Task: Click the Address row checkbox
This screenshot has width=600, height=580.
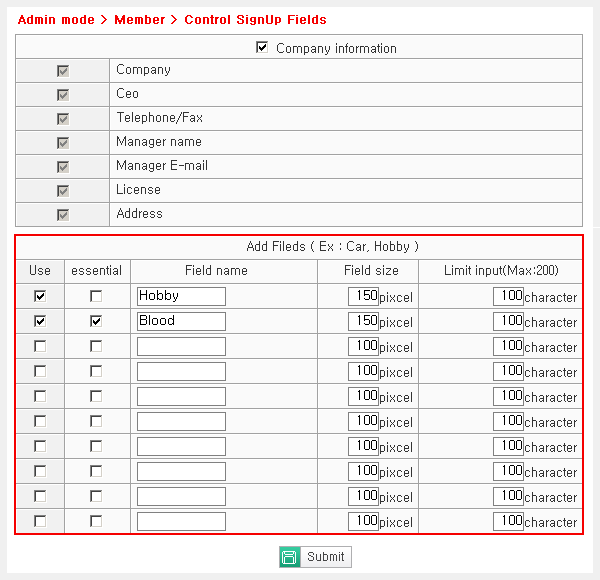Action: 63,214
